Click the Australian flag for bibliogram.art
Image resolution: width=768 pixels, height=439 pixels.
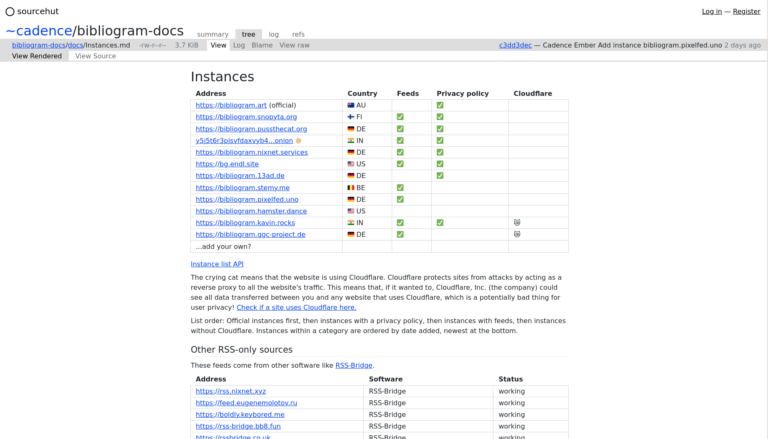coord(351,105)
